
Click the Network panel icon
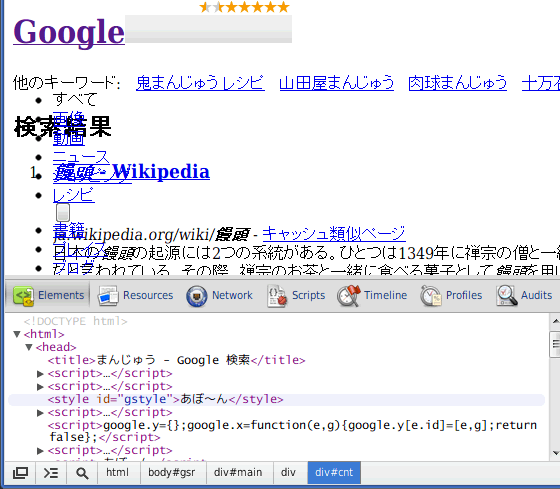196,296
